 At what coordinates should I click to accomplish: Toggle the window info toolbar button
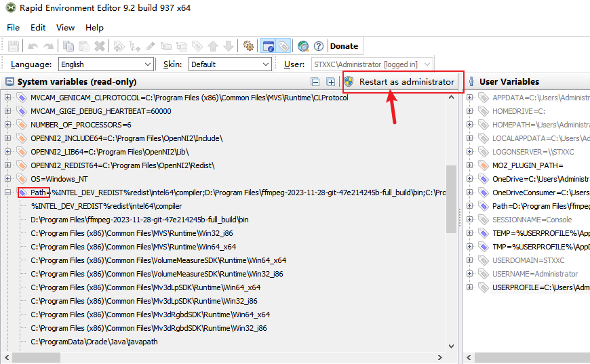tap(268, 46)
